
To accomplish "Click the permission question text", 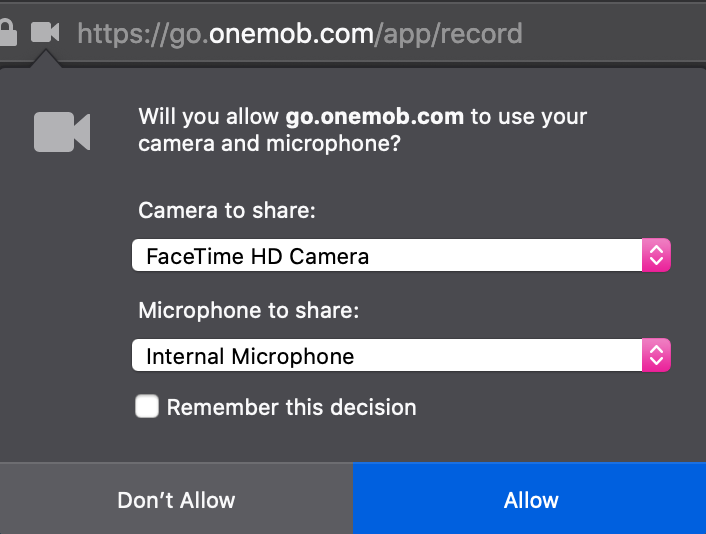I will pos(362,130).
